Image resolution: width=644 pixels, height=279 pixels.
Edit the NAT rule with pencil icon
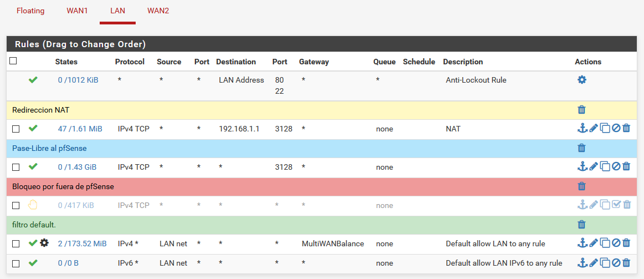pos(593,129)
